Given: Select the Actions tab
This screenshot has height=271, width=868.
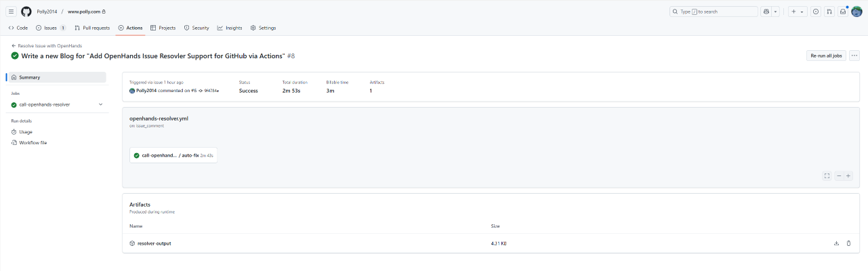Looking at the screenshot, I should pyautogui.click(x=130, y=28).
